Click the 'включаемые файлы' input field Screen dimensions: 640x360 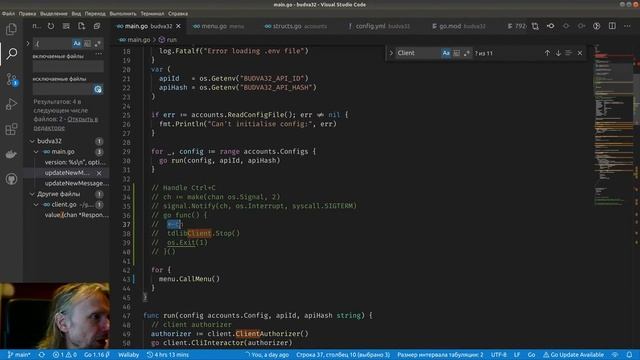click(68, 66)
